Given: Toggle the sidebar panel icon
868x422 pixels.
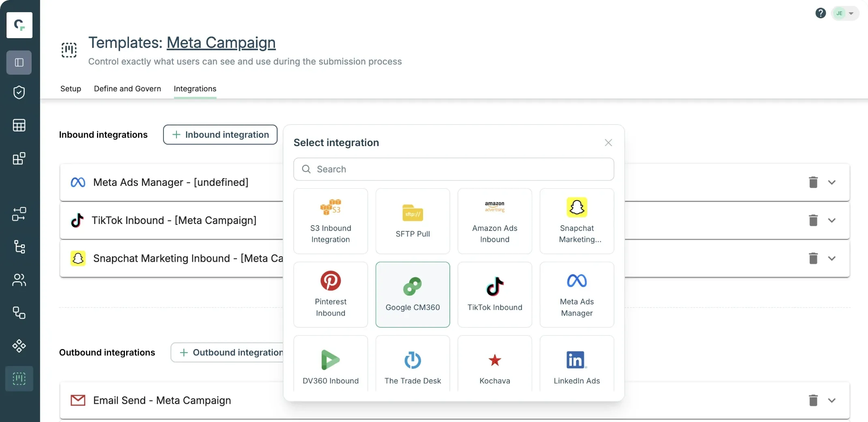Looking at the screenshot, I should tap(19, 62).
